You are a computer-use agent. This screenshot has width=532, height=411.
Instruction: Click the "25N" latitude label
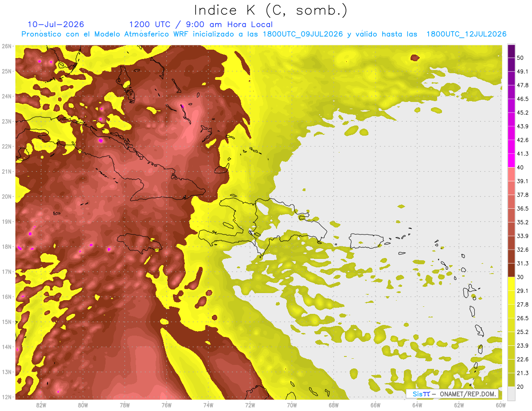[6, 71]
